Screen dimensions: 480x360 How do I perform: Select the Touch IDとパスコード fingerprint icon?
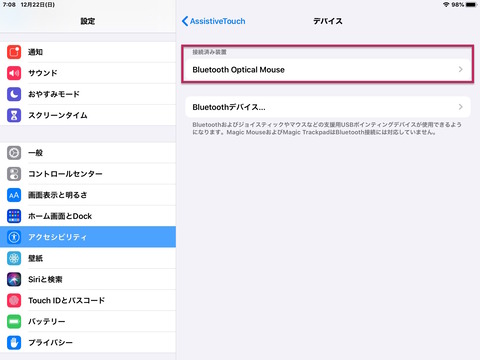point(14,300)
